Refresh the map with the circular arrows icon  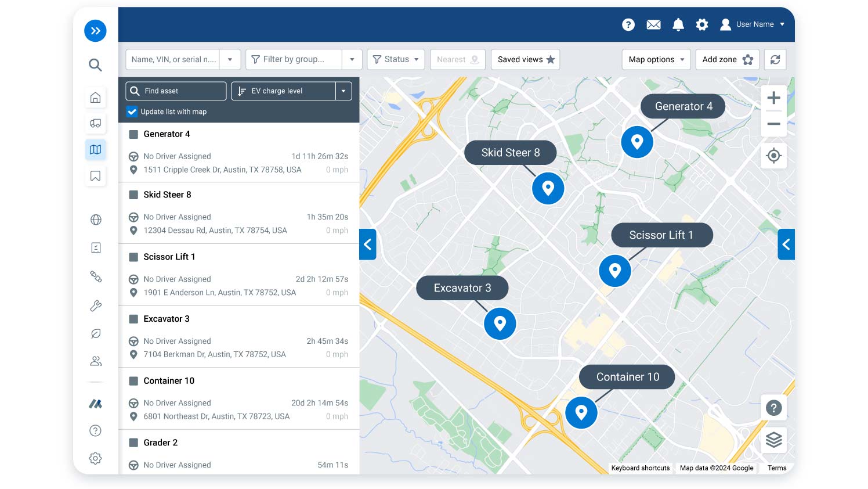click(775, 59)
